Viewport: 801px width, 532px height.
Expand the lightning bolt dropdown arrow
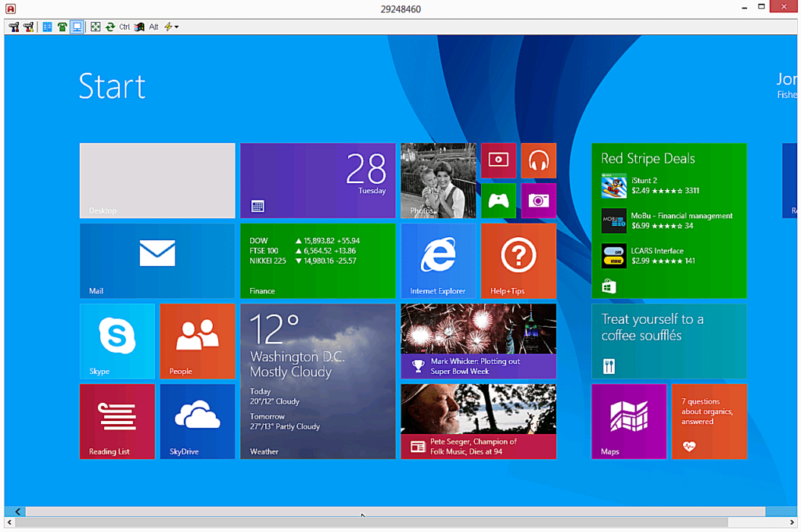click(x=177, y=27)
